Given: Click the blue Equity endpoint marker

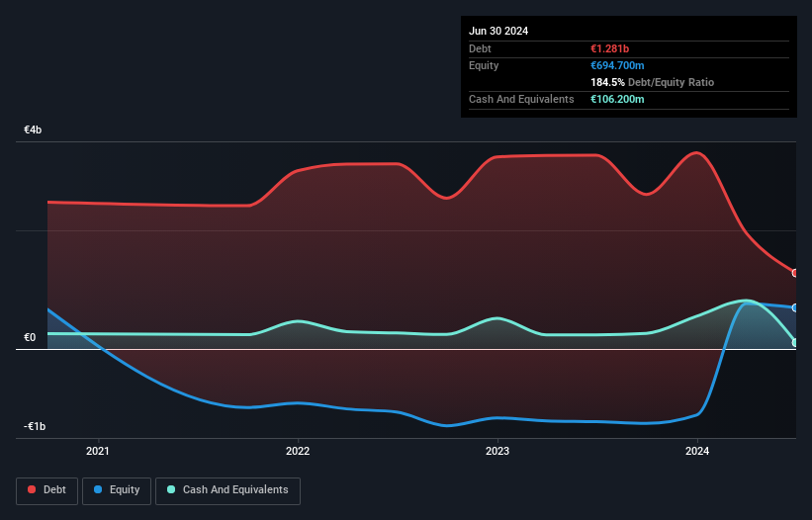Looking at the screenshot, I should pyautogui.click(x=795, y=307).
